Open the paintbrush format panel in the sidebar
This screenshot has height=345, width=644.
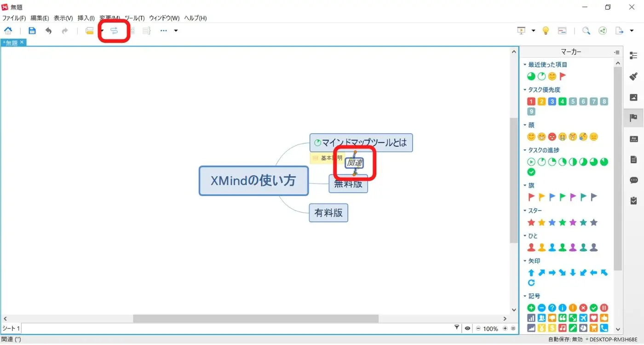633,76
